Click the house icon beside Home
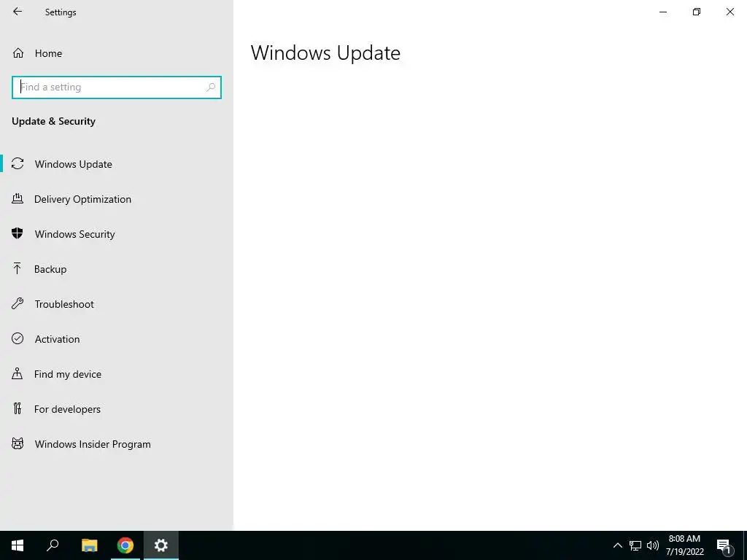 18,52
